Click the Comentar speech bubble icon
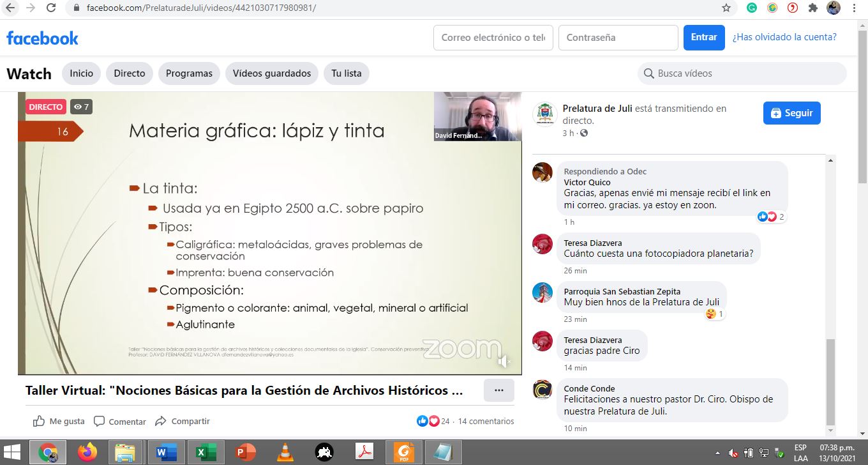 100,421
